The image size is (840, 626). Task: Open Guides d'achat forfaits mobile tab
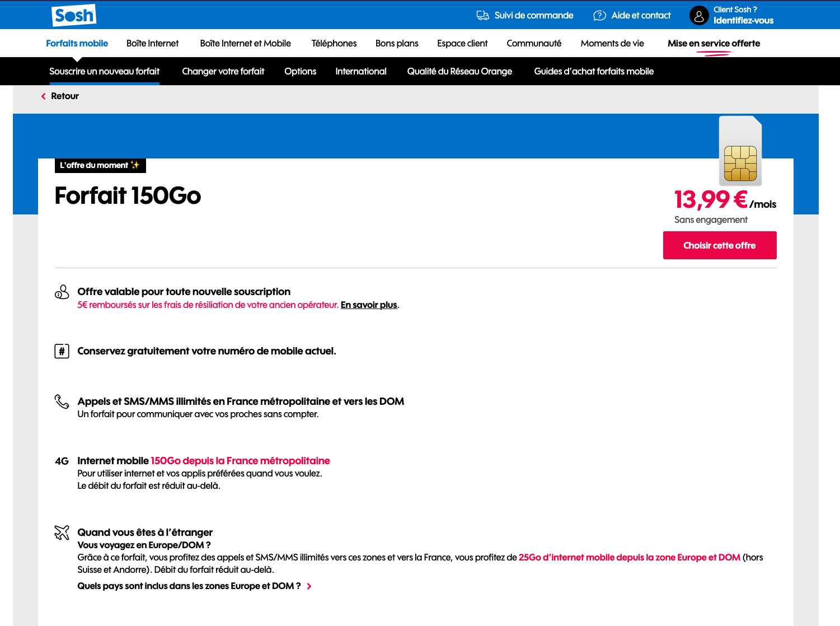coord(594,72)
